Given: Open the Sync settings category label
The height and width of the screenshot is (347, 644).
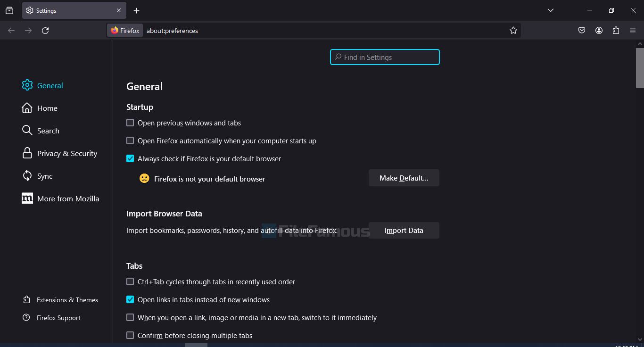Looking at the screenshot, I should click(45, 176).
